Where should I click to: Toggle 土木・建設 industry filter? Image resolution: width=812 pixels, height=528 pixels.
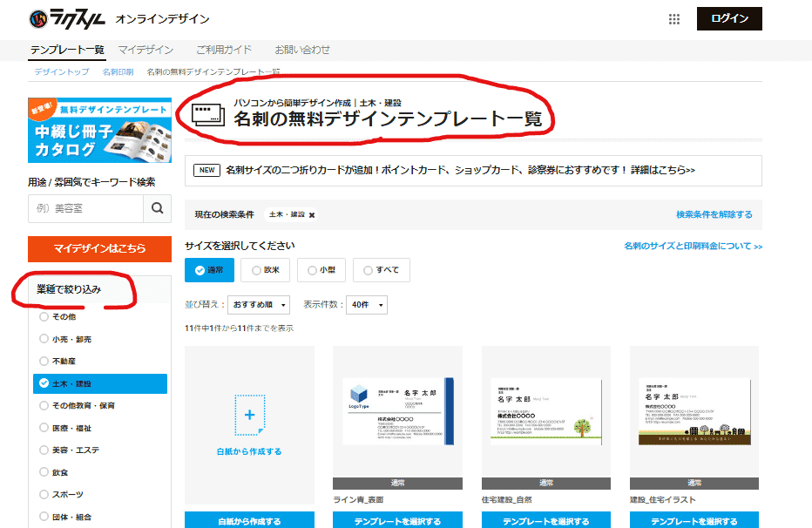pos(100,383)
